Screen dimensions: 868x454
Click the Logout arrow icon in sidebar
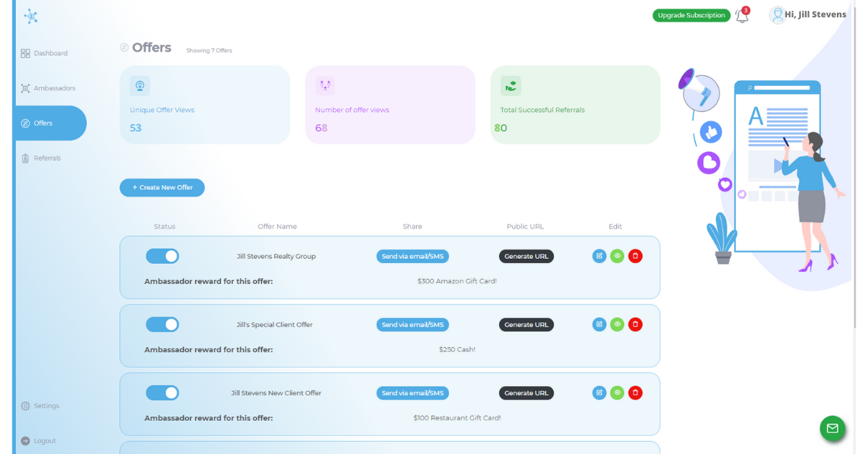coord(25,441)
